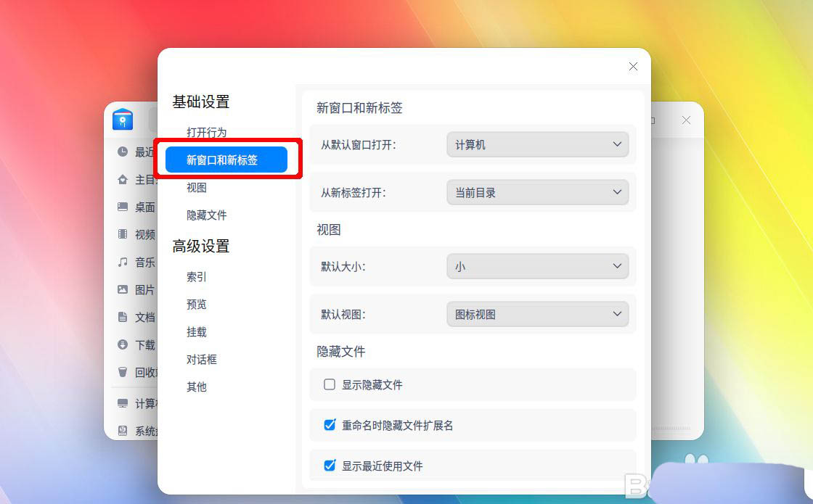This screenshot has height=504, width=813.
Task: Click the Documents icon in sidebar
Action: click(123, 317)
